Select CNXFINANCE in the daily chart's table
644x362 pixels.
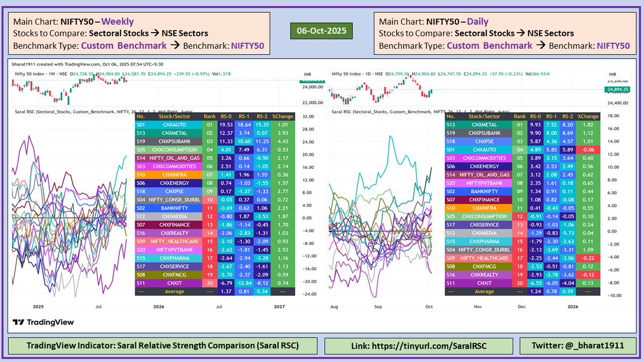(484, 201)
